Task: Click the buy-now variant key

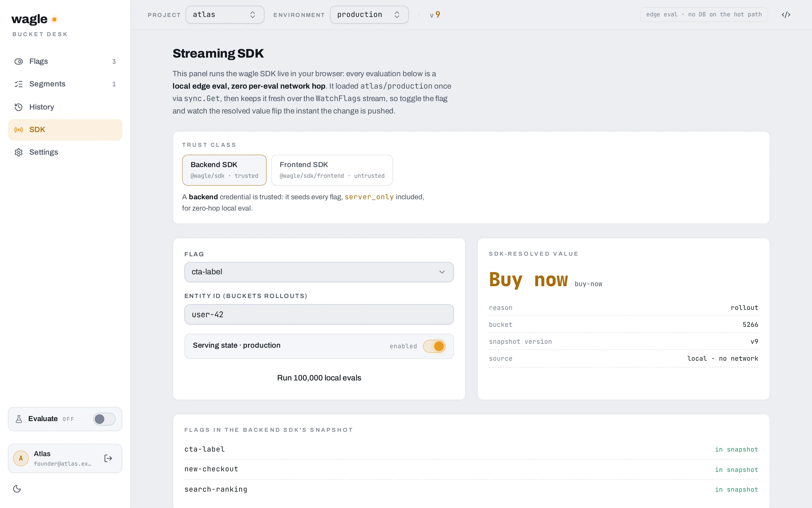Action: click(x=588, y=284)
